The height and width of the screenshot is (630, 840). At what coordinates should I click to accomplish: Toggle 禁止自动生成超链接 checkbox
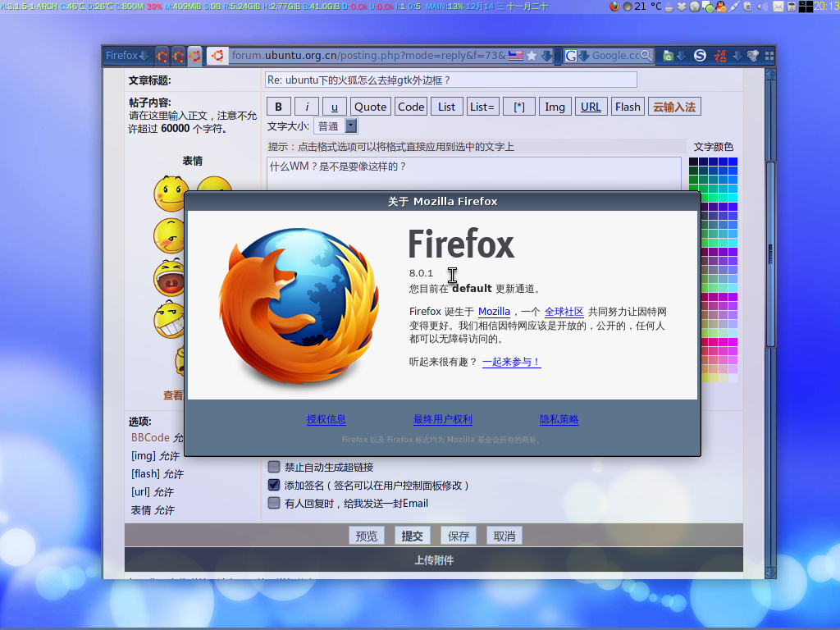[x=274, y=467]
